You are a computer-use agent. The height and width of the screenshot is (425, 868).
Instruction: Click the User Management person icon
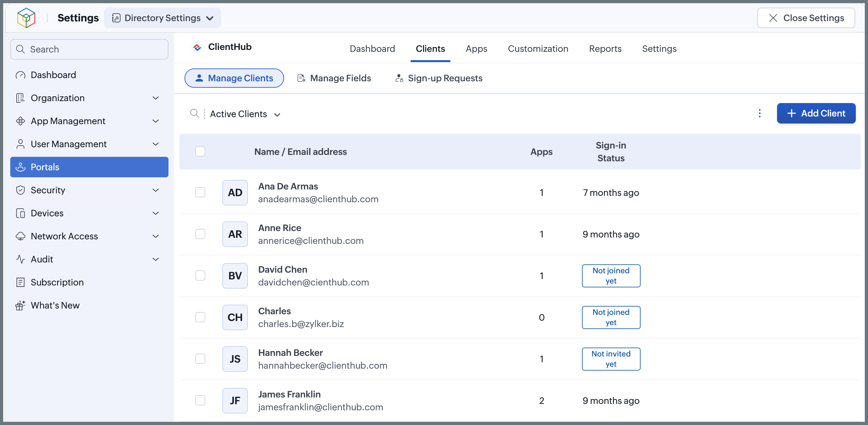coord(20,144)
